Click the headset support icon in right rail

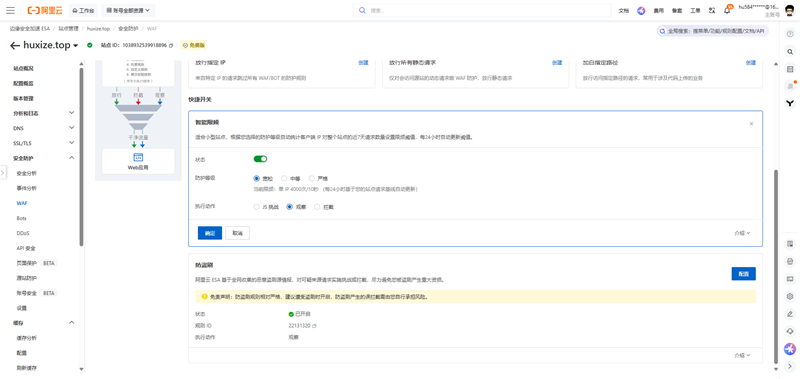[x=790, y=331]
